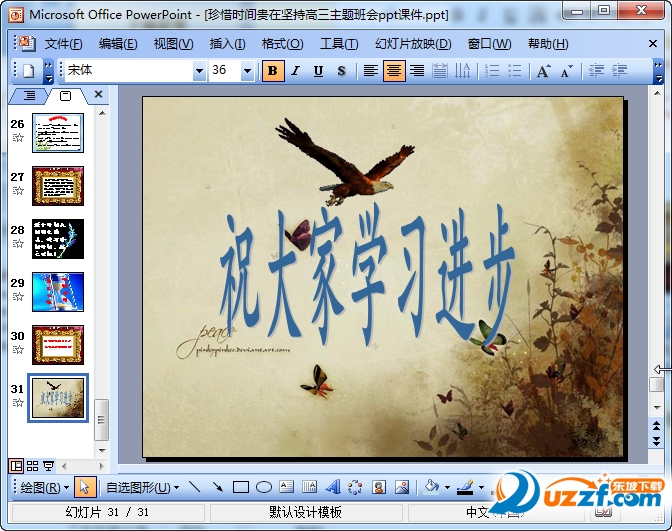Insert diagram or organization chart

click(355, 487)
